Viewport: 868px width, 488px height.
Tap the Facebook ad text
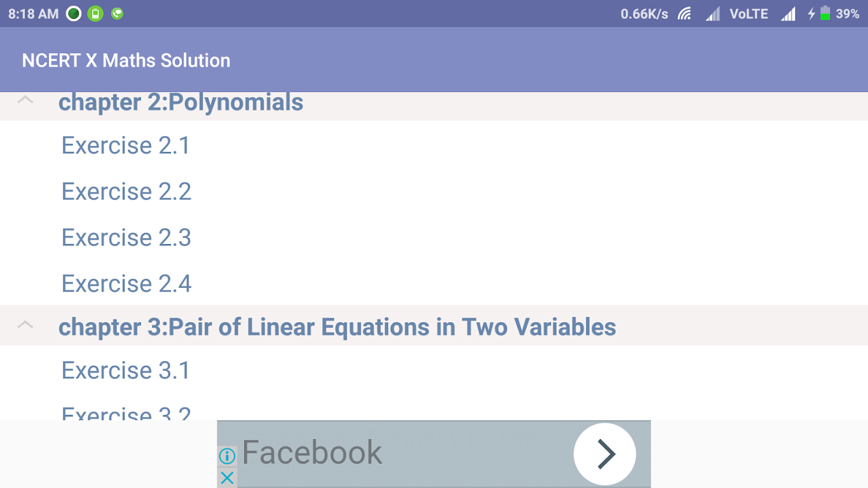coord(312,453)
